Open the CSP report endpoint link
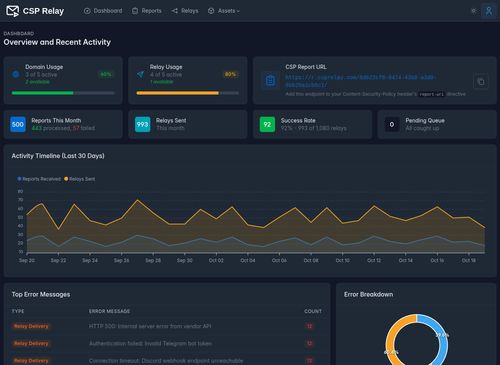Image resolution: width=500 pixels, height=365 pixels. 360,81
